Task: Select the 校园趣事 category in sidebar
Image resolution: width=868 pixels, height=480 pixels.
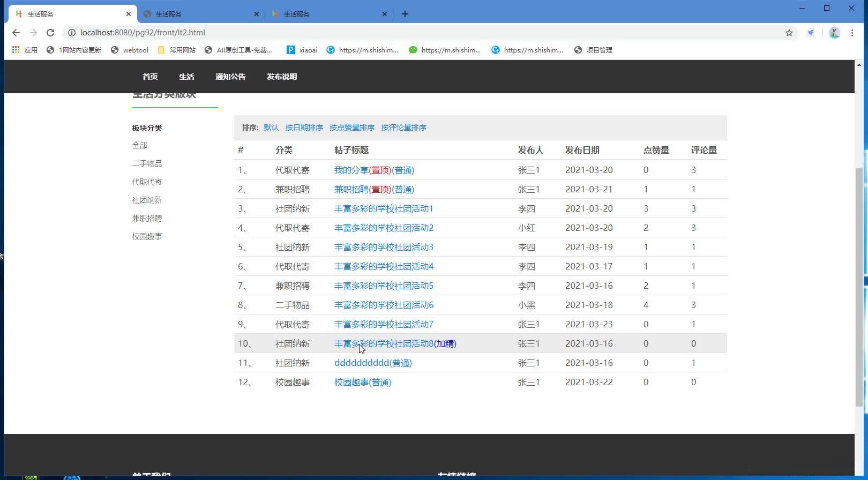Action: tap(147, 236)
